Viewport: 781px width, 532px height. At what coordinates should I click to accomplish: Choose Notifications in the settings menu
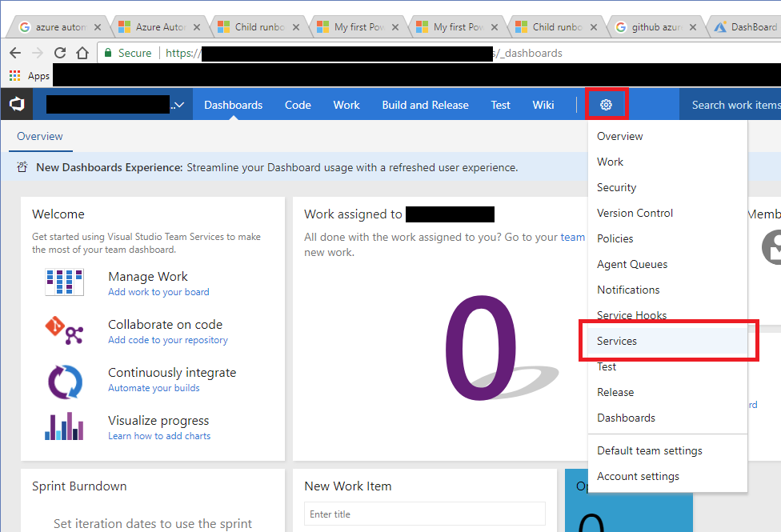(667, 290)
